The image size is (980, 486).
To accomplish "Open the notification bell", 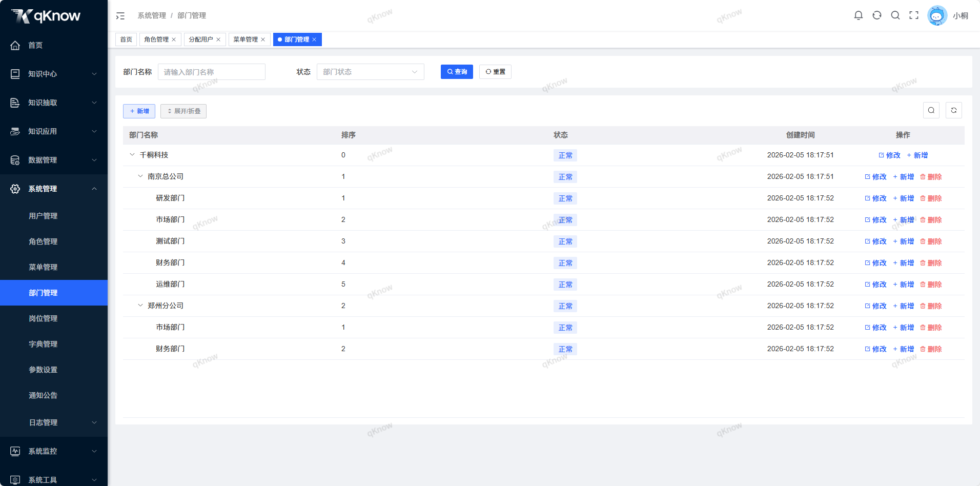I will click(859, 15).
